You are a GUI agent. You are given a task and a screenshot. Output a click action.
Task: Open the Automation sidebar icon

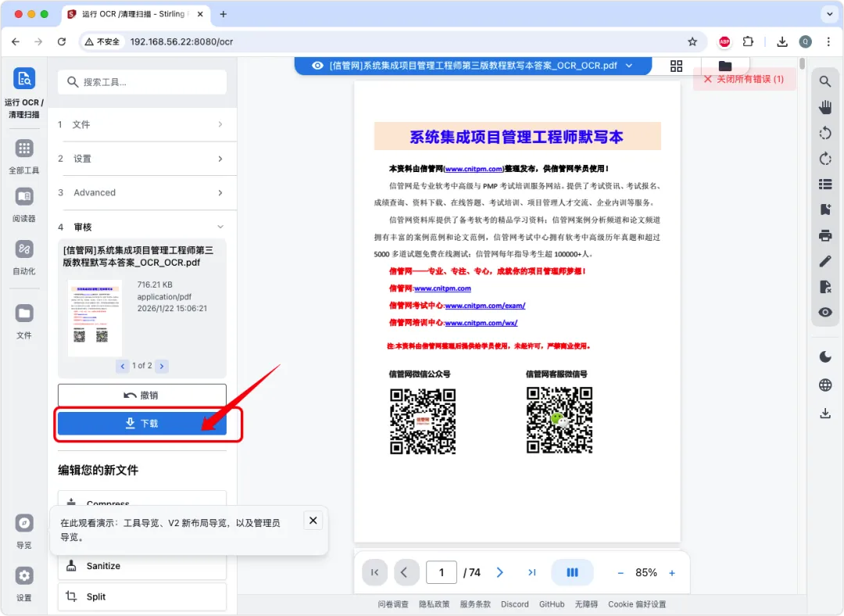[x=24, y=249]
